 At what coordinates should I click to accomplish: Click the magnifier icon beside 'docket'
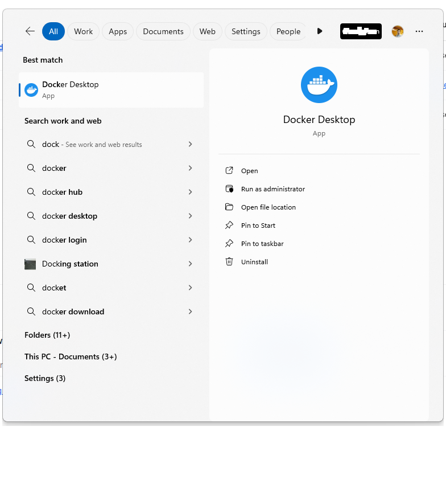[31, 288]
